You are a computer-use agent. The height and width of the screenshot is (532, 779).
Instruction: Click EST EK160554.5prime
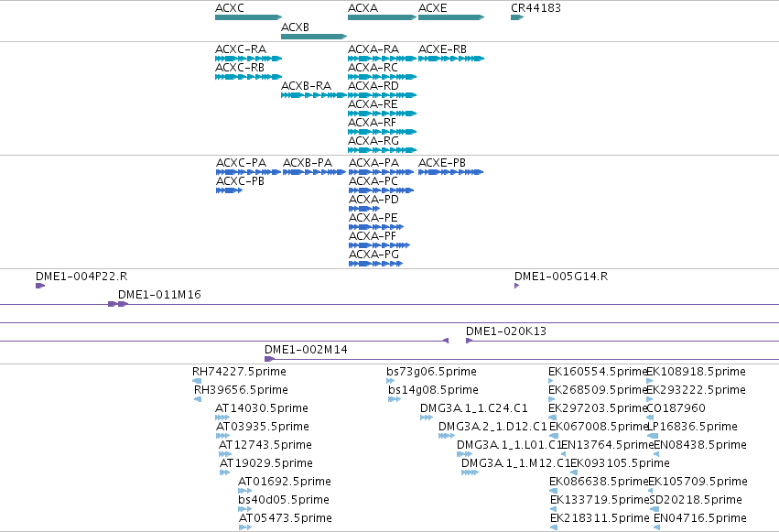point(550,381)
